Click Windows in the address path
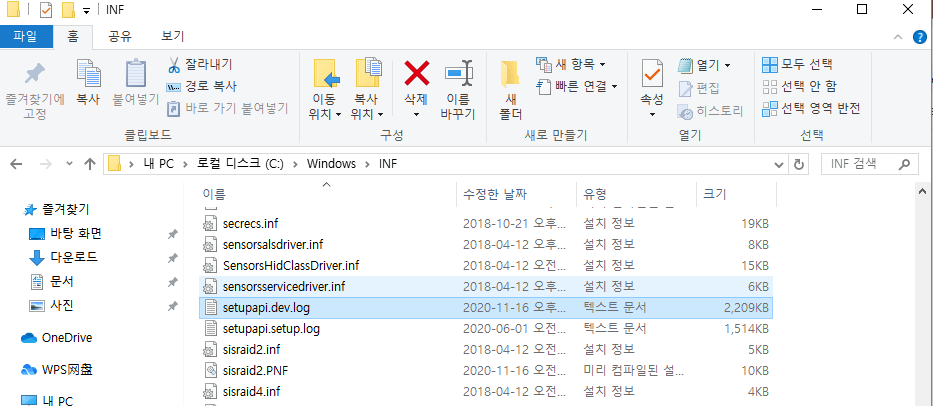This screenshot has height=406, width=933. pos(331,164)
